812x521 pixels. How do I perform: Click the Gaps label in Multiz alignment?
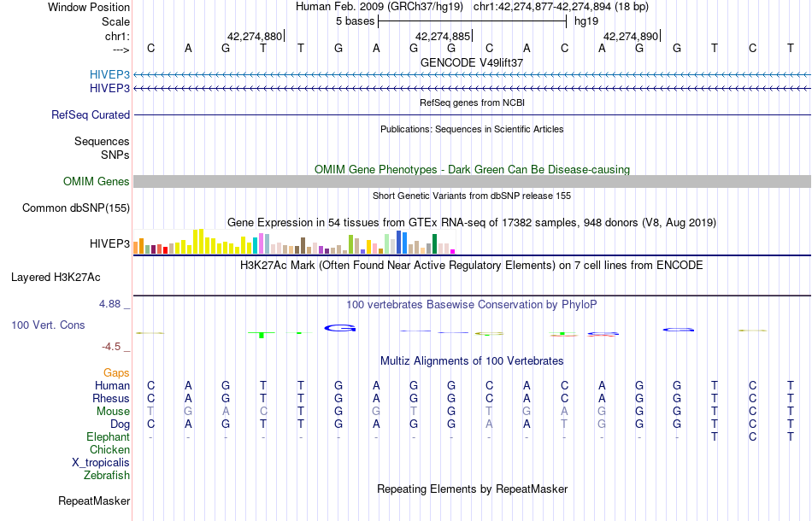116,373
